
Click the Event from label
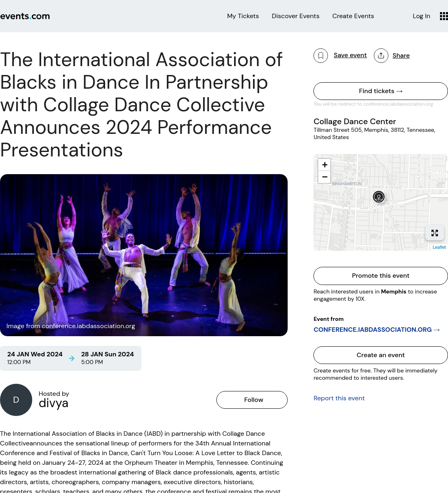[x=328, y=319]
